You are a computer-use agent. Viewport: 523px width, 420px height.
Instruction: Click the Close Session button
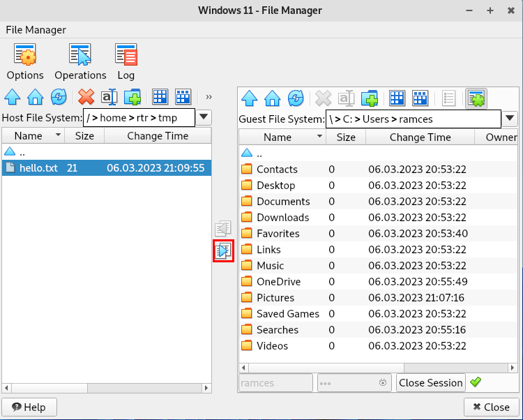click(431, 382)
